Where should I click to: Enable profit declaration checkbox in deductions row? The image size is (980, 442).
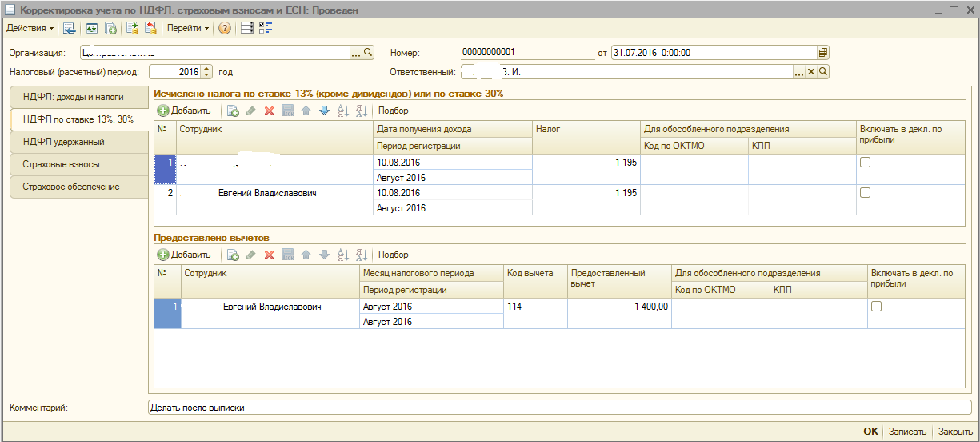pyautogui.click(x=876, y=307)
